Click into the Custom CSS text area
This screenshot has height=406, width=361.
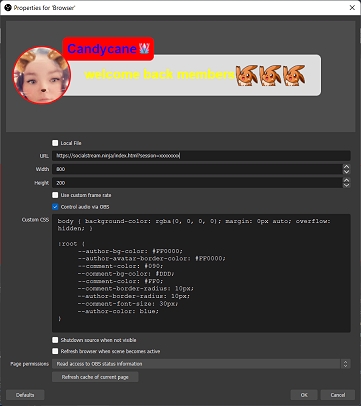pyautogui.click(x=201, y=273)
